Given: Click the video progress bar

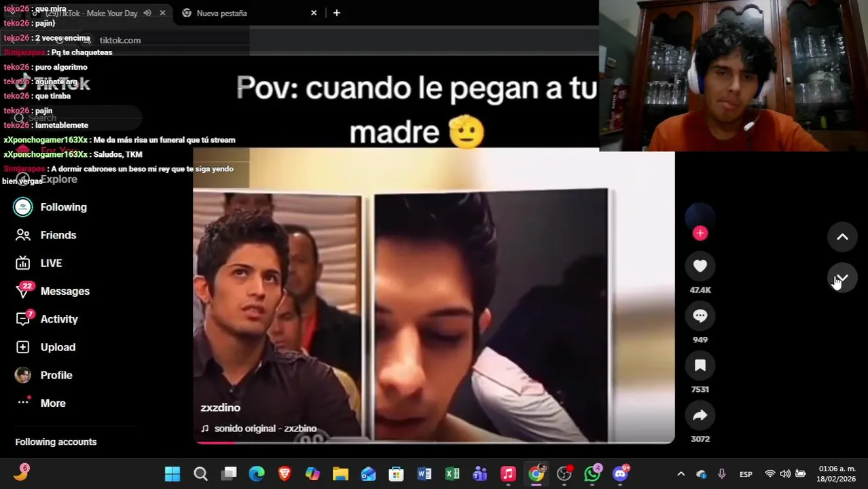Looking at the screenshot, I should click(434, 442).
